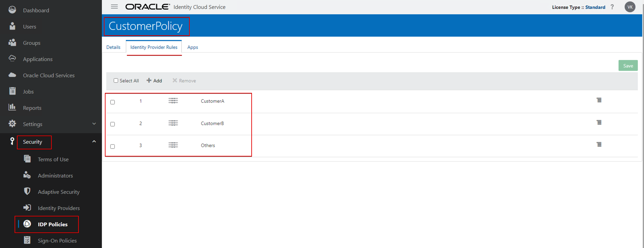Click priority number 3 in rule list
Screen dimensions: 644x248
[141, 145]
